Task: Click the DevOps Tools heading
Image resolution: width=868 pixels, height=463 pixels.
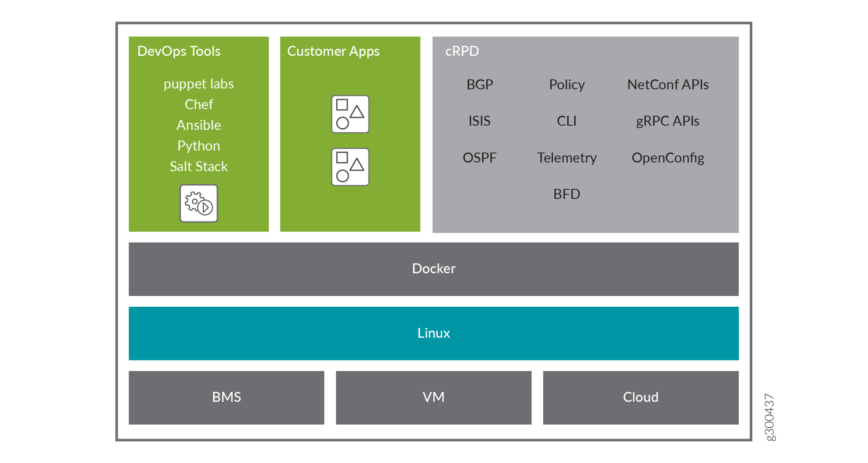Action: (179, 51)
